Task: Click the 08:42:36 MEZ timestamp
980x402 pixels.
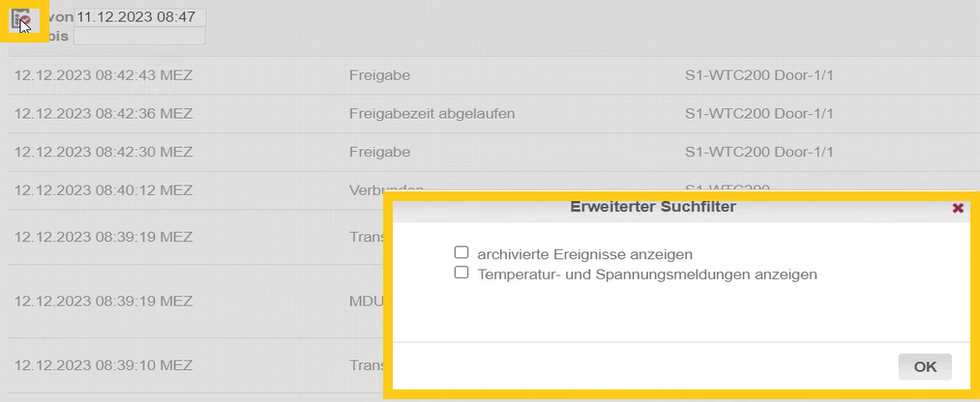Action: [104, 113]
